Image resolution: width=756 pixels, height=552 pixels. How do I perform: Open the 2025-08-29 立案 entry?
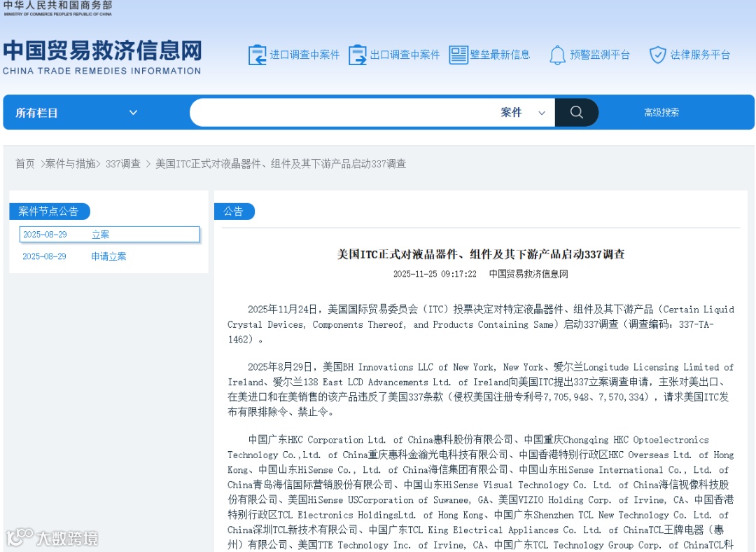coord(109,235)
